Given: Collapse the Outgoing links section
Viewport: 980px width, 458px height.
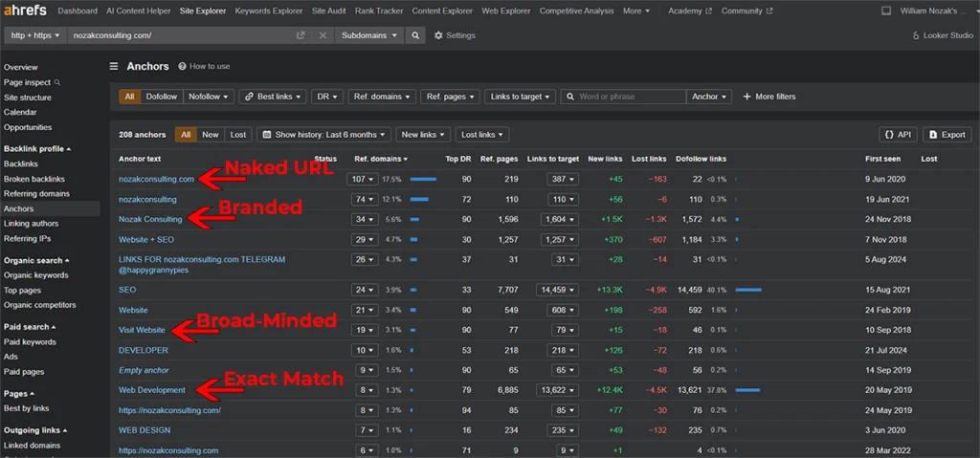Looking at the screenshot, I should (x=35, y=430).
